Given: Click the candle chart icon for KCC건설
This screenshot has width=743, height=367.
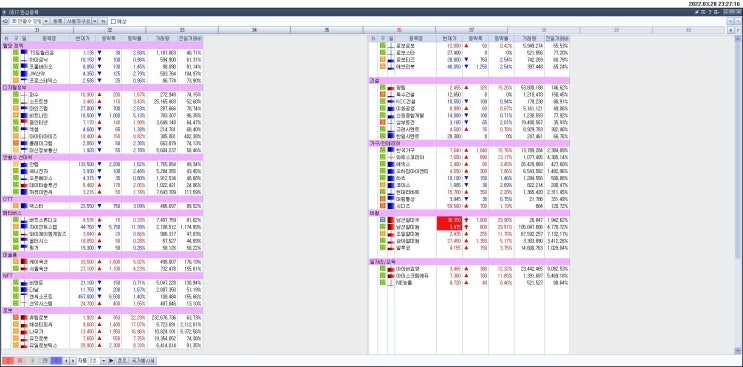Looking at the screenshot, I should [391, 101].
